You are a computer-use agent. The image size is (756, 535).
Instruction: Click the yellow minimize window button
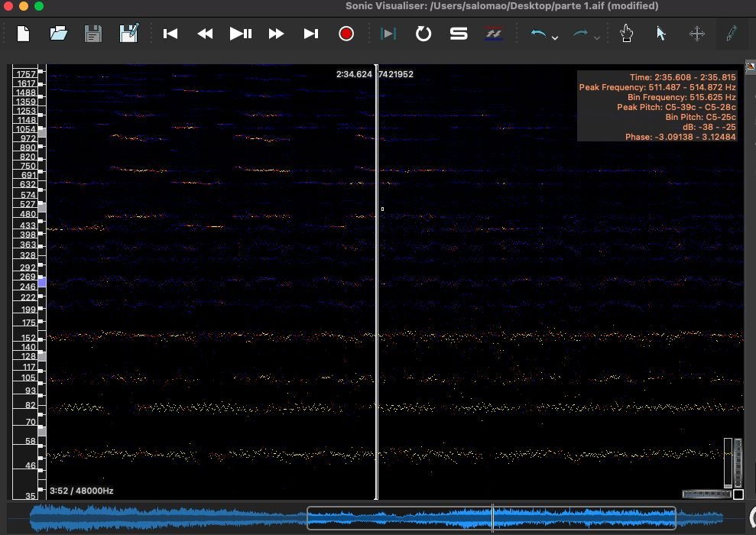click(24, 6)
